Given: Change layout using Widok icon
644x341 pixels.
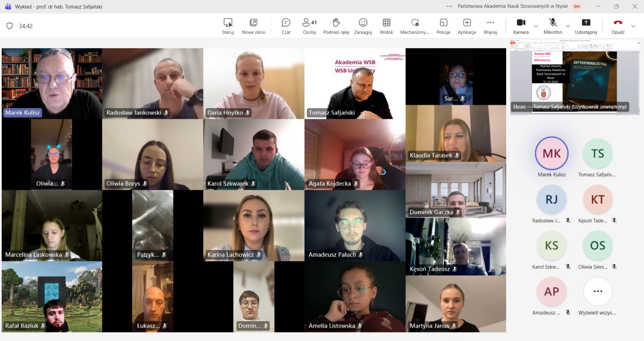Looking at the screenshot, I should [386, 26].
